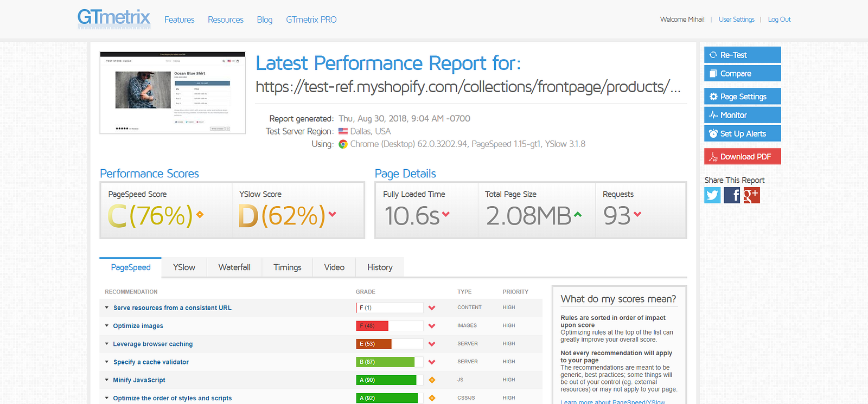Click the Fully Loaded Time down arrow
Screen dimensions: 868x404
pos(446,214)
